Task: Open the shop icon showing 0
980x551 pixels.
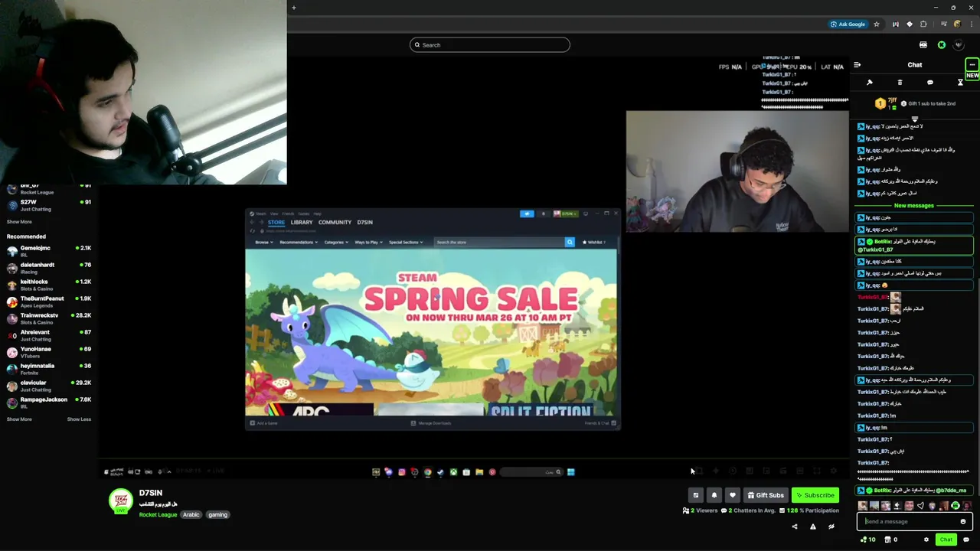Action: tap(891, 540)
